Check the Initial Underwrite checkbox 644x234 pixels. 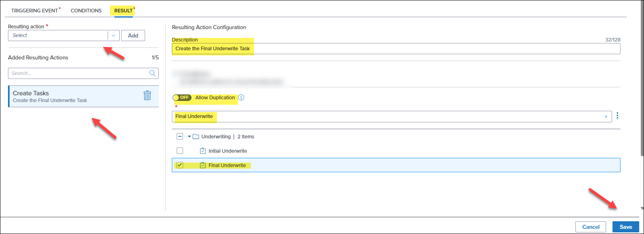click(180, 151)
